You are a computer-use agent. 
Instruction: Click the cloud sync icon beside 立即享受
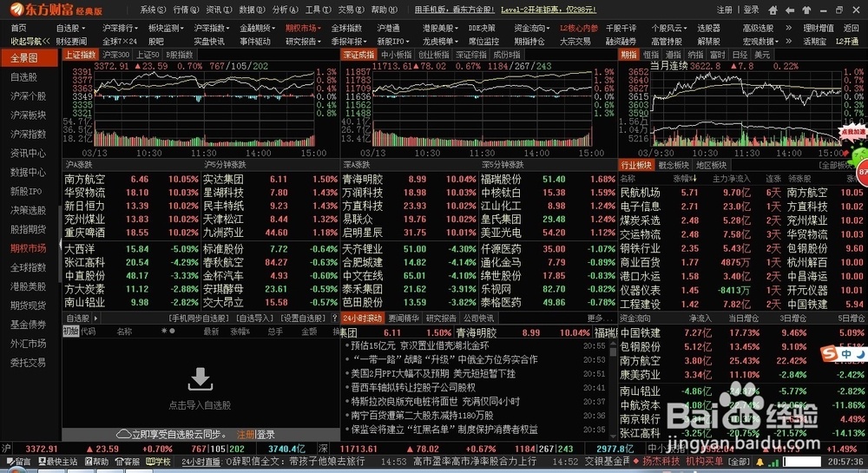click(x=123, y=434)
